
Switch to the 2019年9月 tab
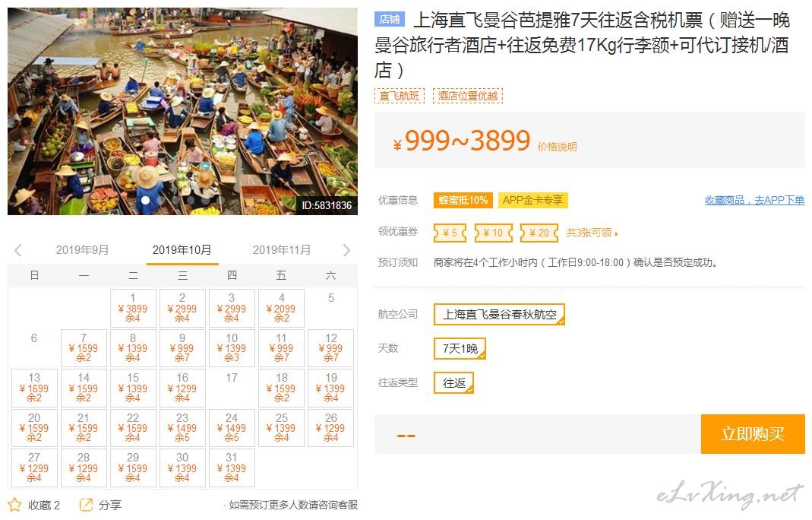tap(82, 250)
